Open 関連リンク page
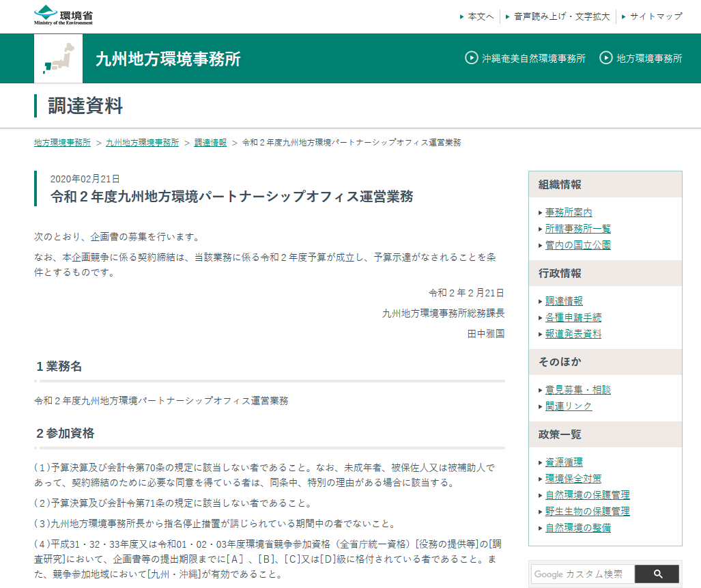701x588 pixels. pos(567,406)
